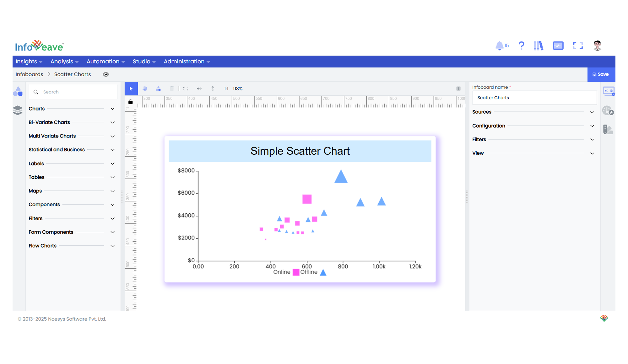Click the right panel resize handle
This screenshot has height=364, width=628.
pos(467,196)
